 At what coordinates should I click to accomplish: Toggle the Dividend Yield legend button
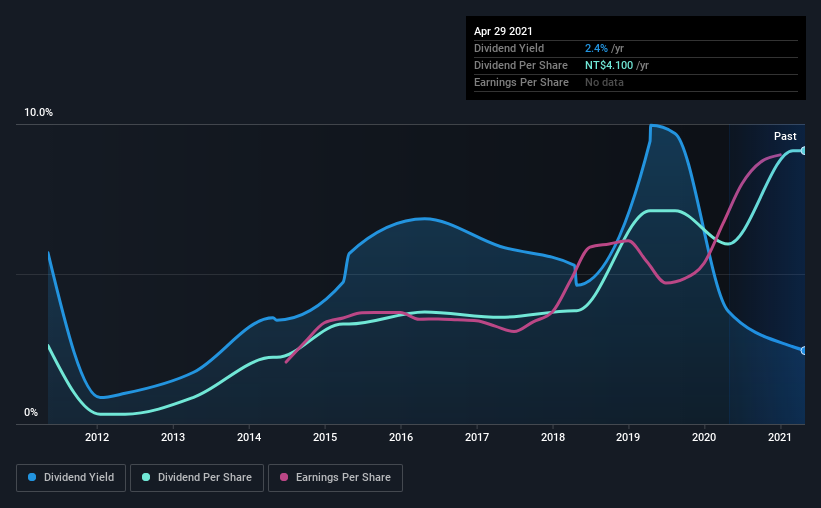pyautogui.click(x=71, y=478)
